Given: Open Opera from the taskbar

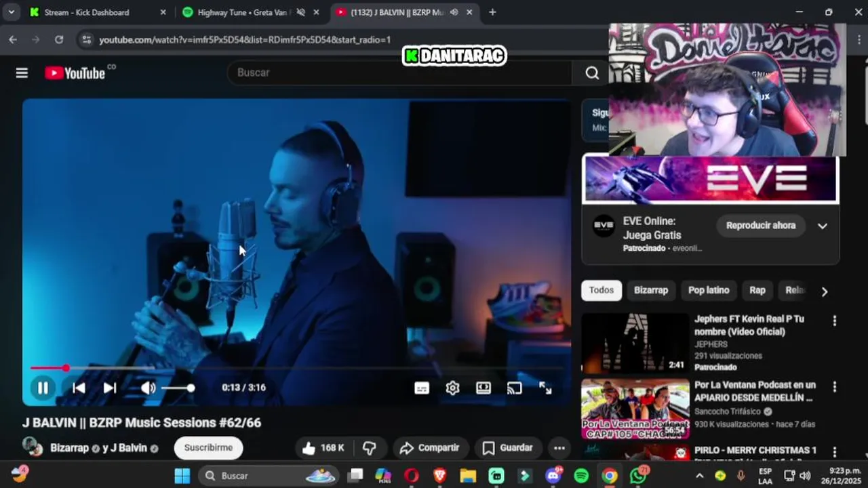Looking at the screenshot, I should (x=411, y=476).
